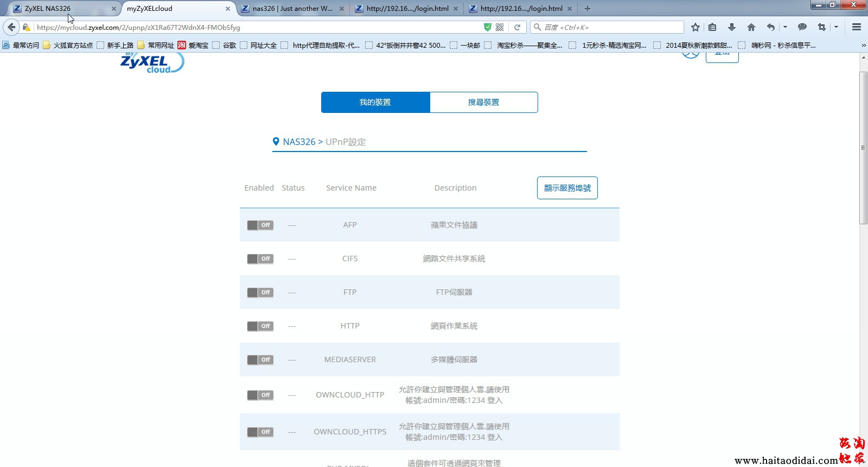Click 顯示服務埠號 button
The height and width of the screenshot is (467, 868).
567,188
